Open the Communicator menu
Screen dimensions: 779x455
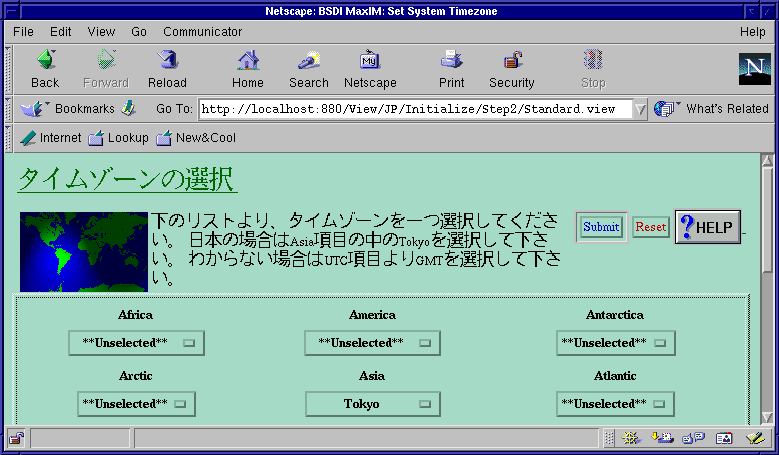(203, 32)
